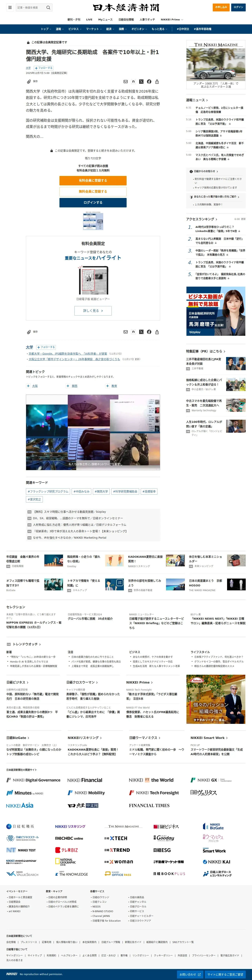Click the email share icon after the paywall box

(126, 332)
